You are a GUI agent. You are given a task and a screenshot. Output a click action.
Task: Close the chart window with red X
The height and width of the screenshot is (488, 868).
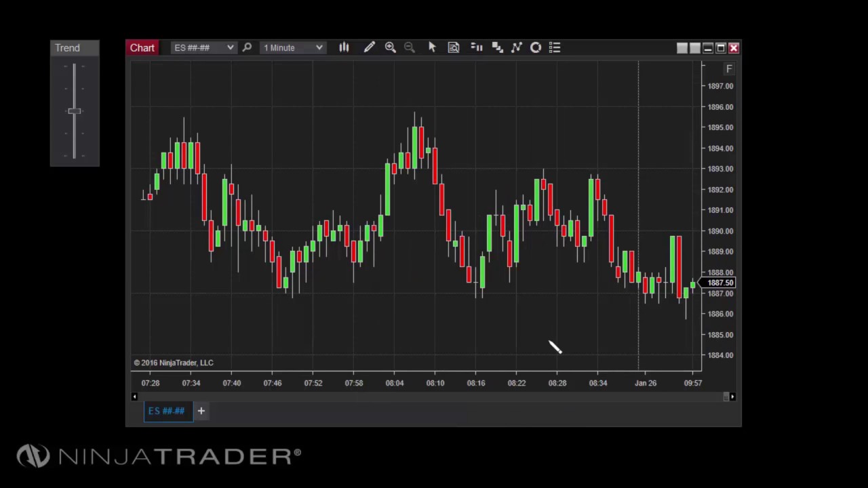click(734, 48)
